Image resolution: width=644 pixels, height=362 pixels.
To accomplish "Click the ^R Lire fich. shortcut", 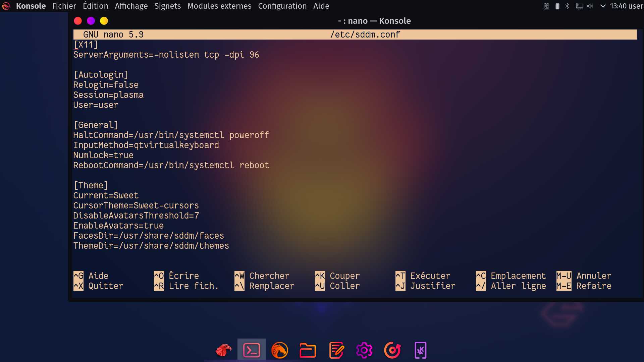I will tap(186, 286).
